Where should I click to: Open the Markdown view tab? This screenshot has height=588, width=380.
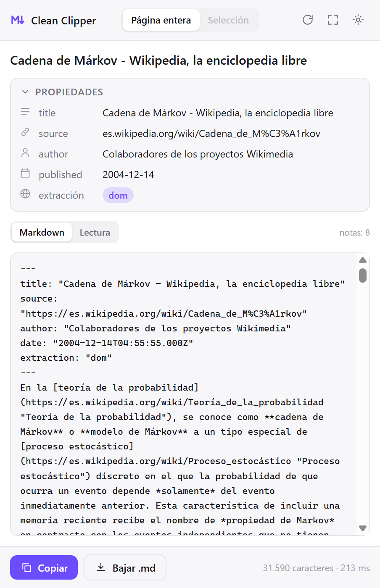(42, 232)
